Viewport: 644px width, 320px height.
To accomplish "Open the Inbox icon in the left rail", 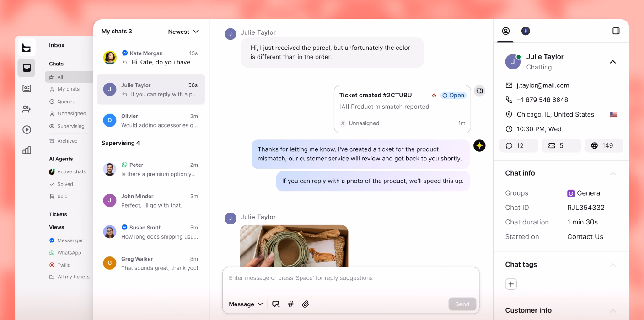I will tap(27, 68).
